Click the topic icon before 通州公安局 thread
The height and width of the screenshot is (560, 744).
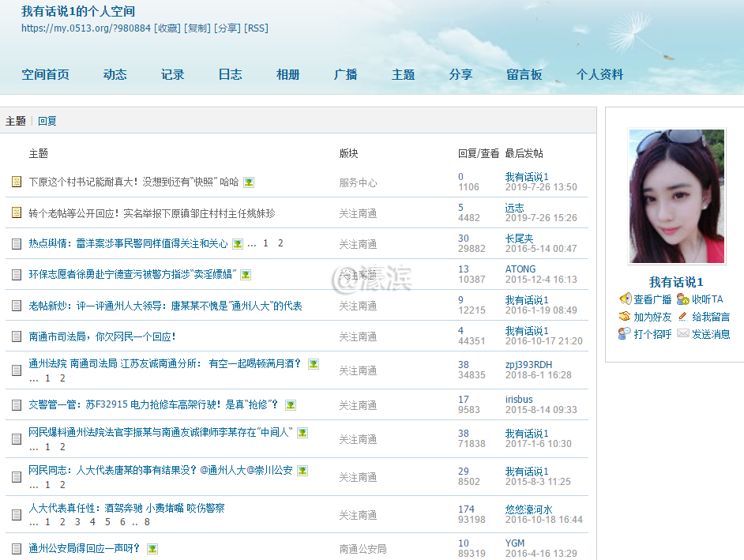15,548
